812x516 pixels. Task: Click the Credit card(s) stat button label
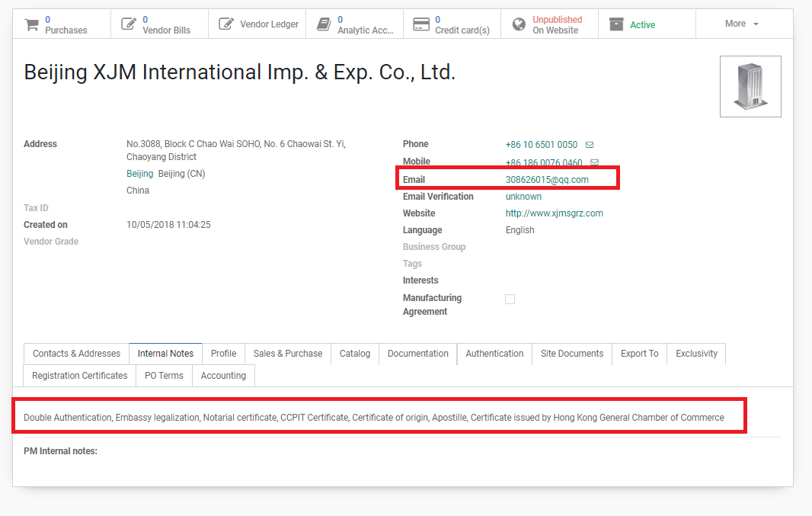tap(462, 30)
